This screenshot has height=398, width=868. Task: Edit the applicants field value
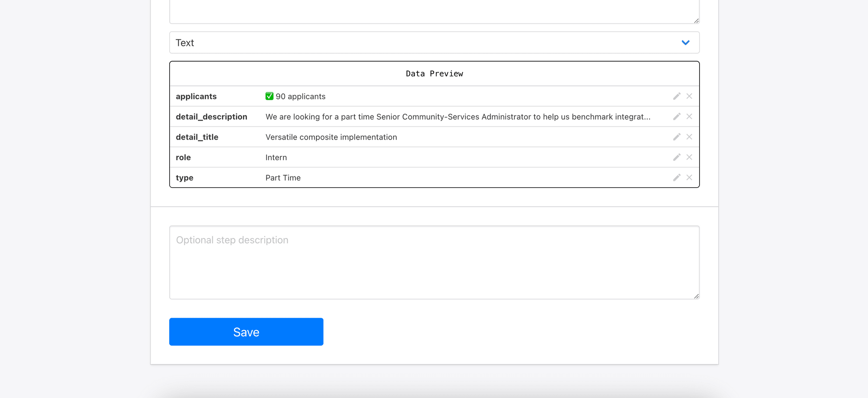(677, 96)
